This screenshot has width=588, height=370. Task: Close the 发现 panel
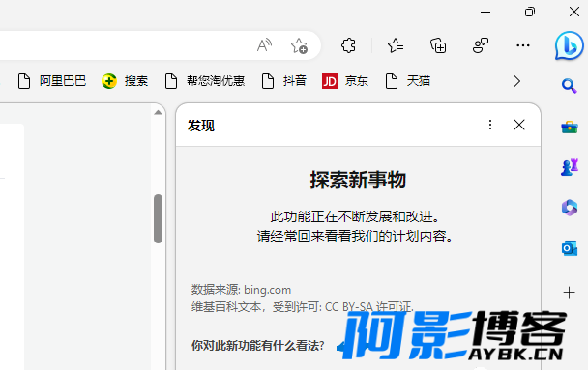[519, 125]
